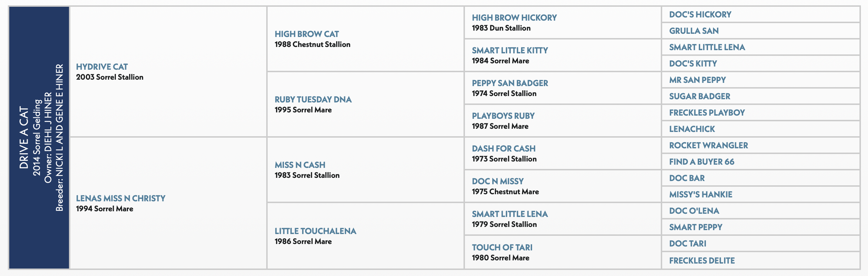Click DOC N MISSY link
Viewport: 868px width, 276px height.
pyautogui.click(x=498, y=181)
